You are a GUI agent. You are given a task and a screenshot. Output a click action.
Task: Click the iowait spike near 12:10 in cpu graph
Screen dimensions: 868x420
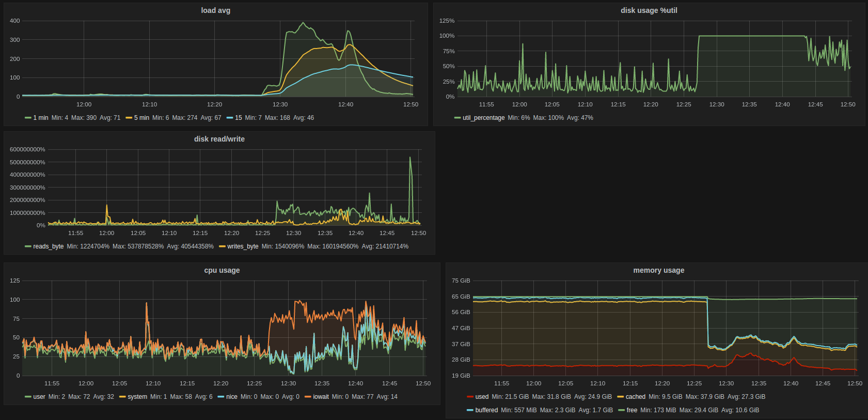coord(147,304)
